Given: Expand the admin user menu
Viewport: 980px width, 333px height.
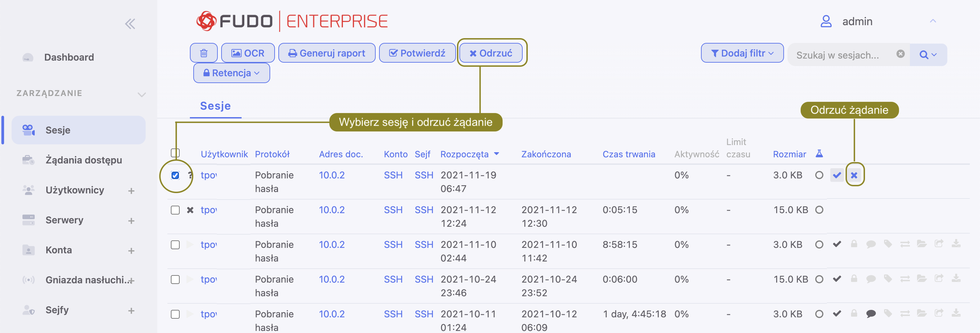Looking at the screenshot, I should [x=932, y=21].
